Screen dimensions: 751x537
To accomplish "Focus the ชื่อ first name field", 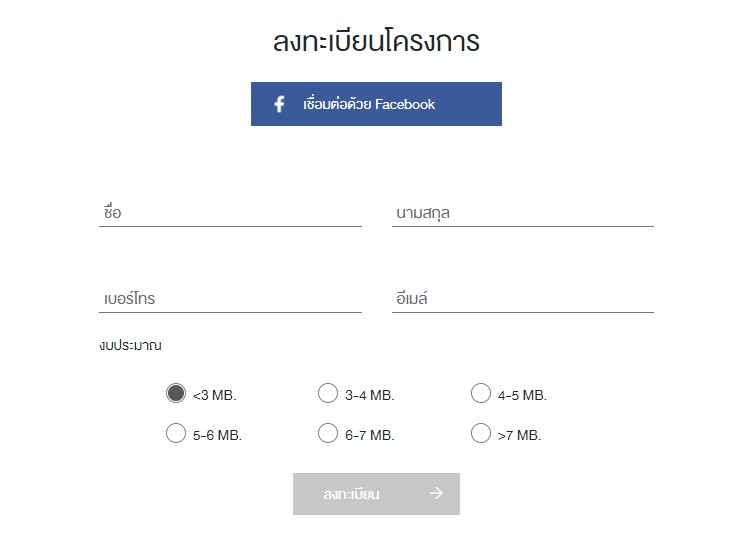I will point(230,213).
